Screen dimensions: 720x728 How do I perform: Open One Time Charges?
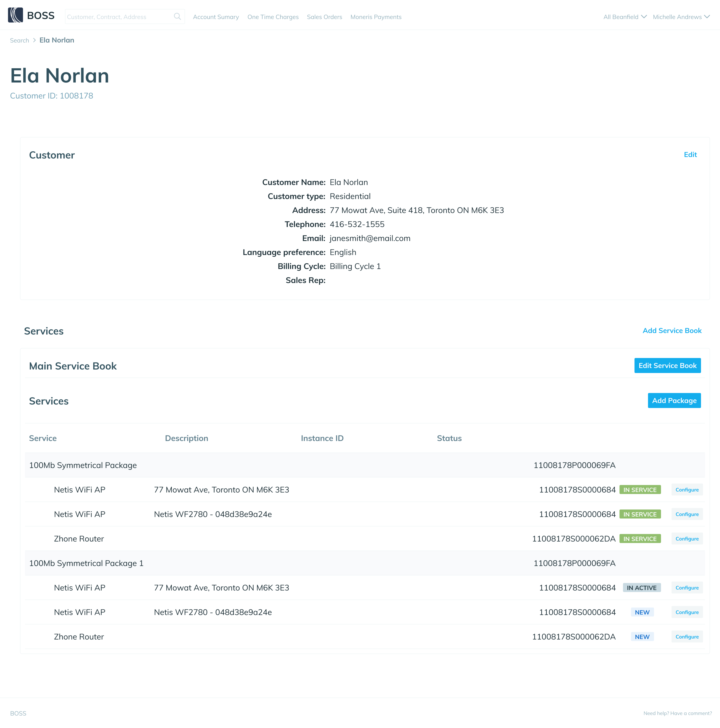click(273, 17)
